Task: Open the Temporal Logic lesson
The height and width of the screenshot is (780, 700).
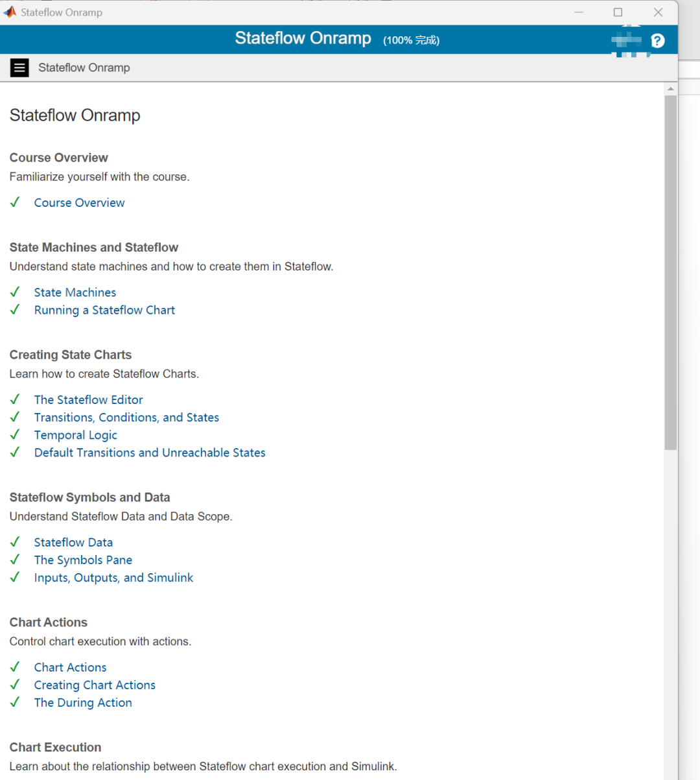Action: [76, 435]
